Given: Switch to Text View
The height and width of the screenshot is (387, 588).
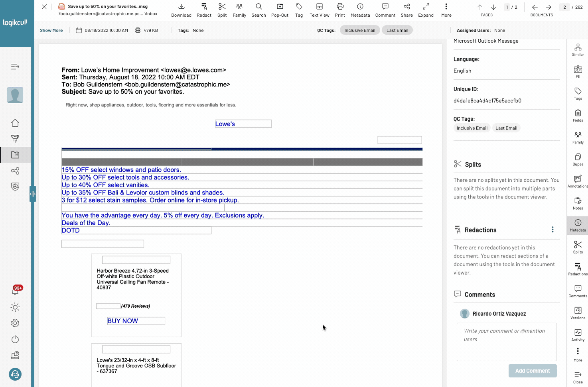Looking at the screenshot, I should 320,10.
